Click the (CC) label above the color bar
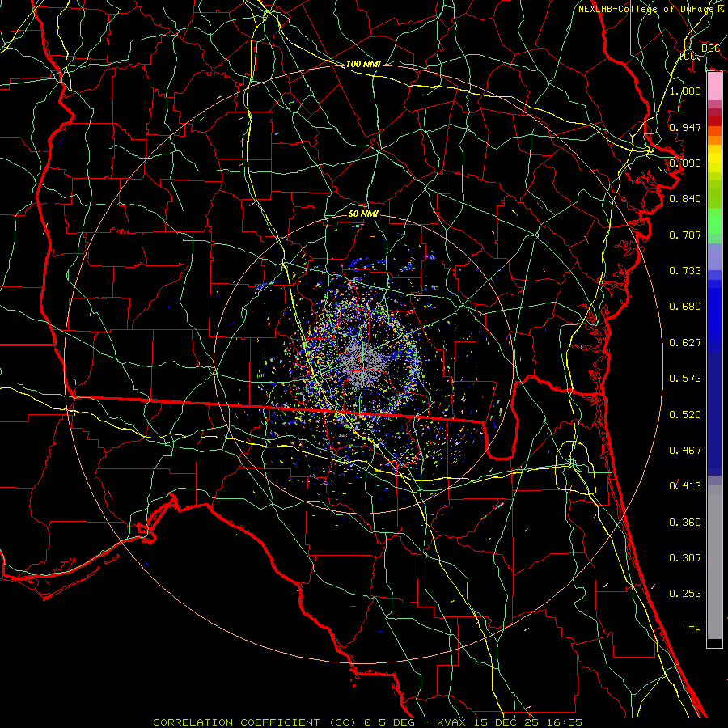Screen dimensions: 728x728 click(x=691, y=56)
